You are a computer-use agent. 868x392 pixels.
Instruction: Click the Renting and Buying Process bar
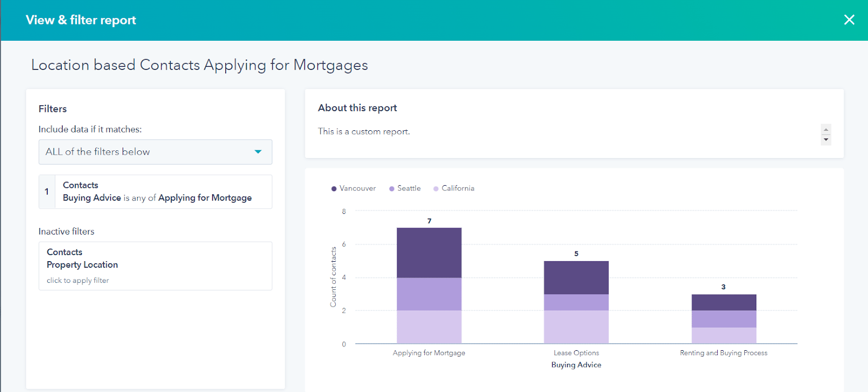click(x=724, y=318)
